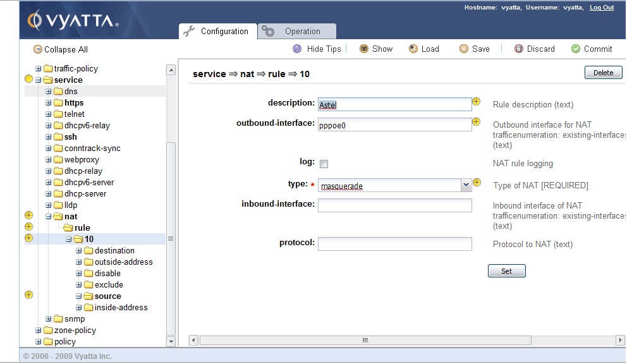
Task: Expand the outside-address tree node
Action: tap(79, 262)
